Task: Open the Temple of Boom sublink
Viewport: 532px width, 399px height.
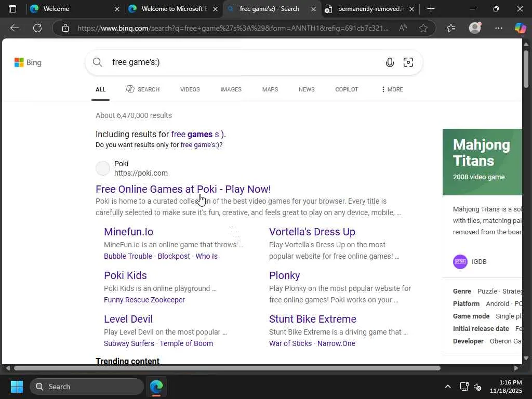Action: pyautogui.click(x=187, y=343)
